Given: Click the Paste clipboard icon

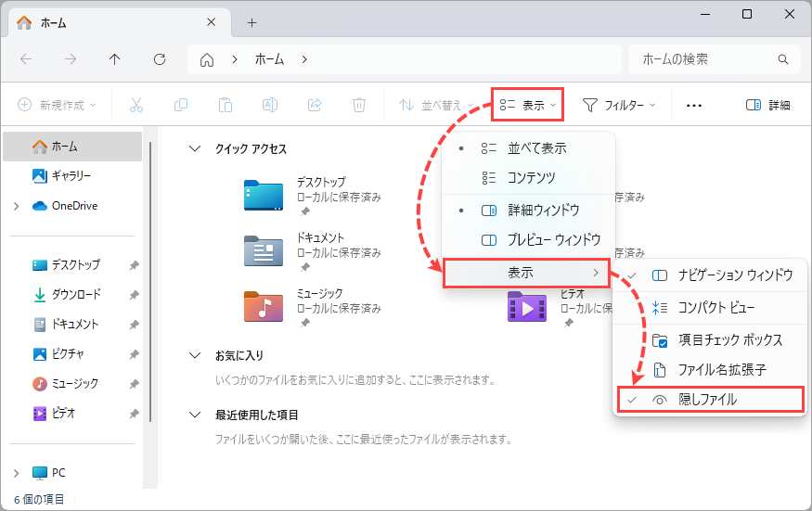Looking at the screenshot, I should click(x=226, y=105).
